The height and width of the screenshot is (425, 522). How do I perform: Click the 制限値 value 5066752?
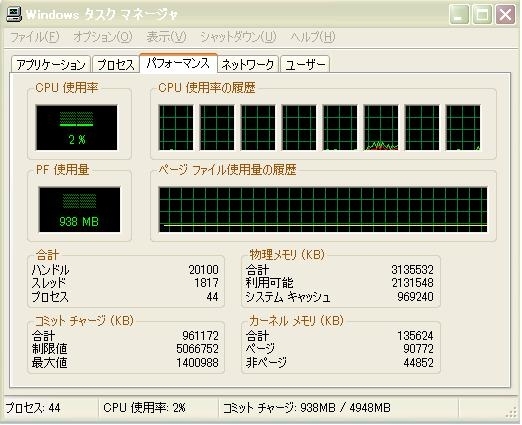[x=197, y=349]
